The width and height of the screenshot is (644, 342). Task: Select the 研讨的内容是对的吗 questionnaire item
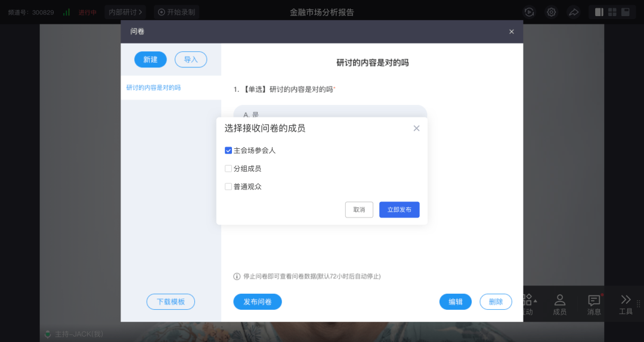tap(153, 88)
